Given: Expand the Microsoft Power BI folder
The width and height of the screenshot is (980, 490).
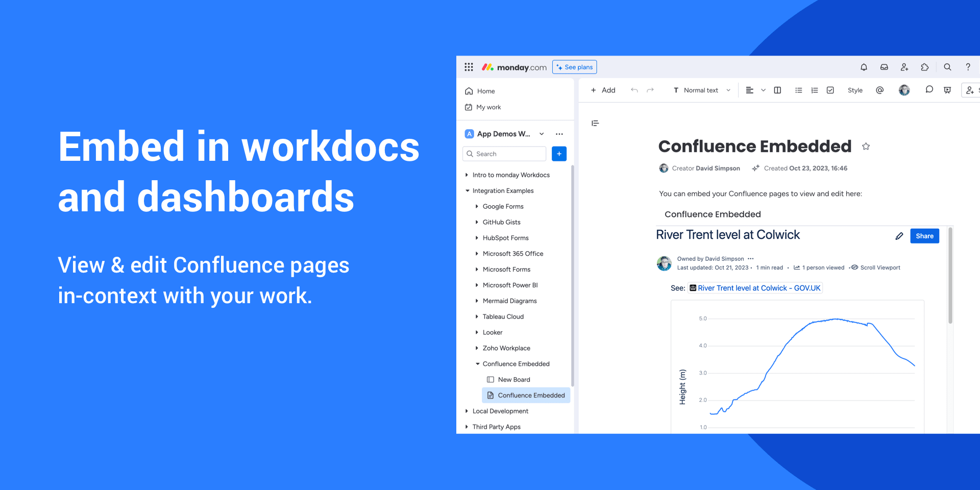Looking at the screenshot, I should pos(477,285).
